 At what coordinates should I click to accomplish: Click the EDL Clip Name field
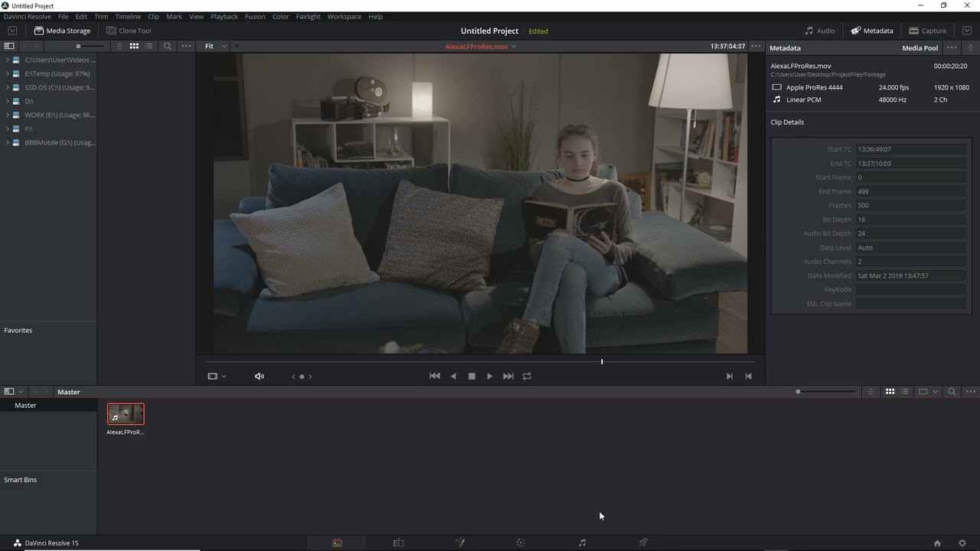click(x=910, y=304)
